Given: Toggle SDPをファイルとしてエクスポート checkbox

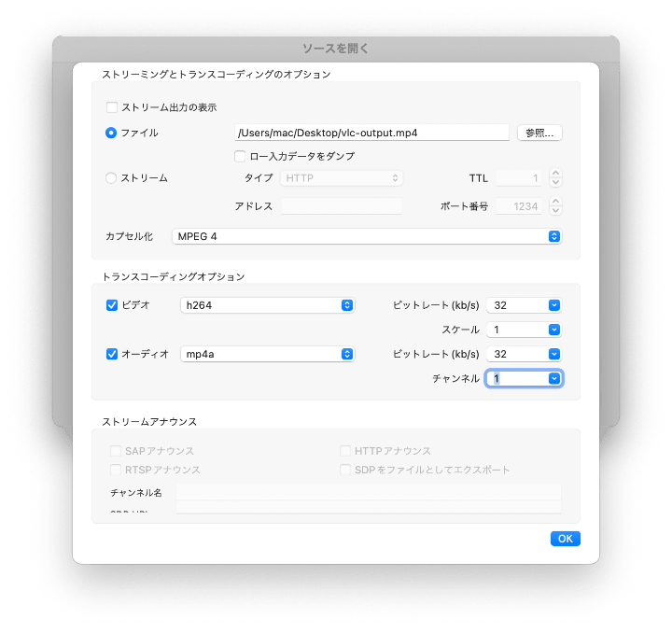Looking at the screenshot, I should (345, 470).
